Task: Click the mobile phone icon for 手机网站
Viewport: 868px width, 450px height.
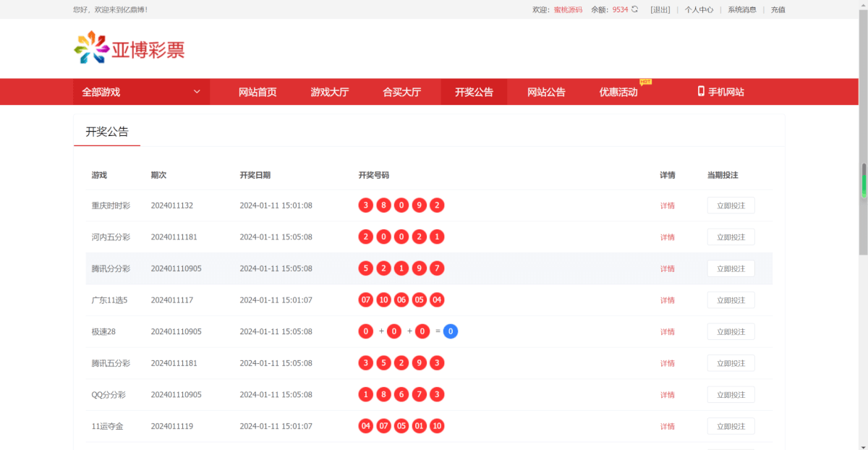Action: [700, 91]
